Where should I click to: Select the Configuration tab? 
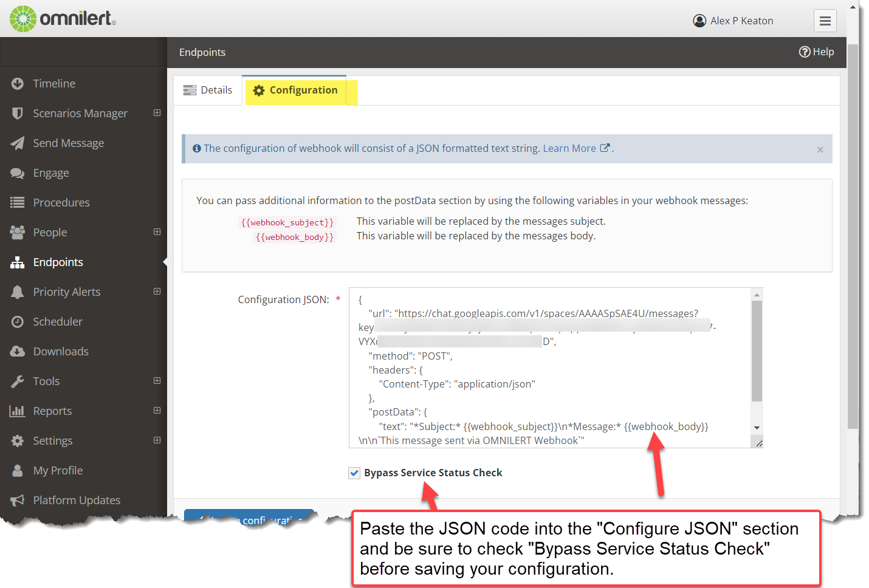295,91
